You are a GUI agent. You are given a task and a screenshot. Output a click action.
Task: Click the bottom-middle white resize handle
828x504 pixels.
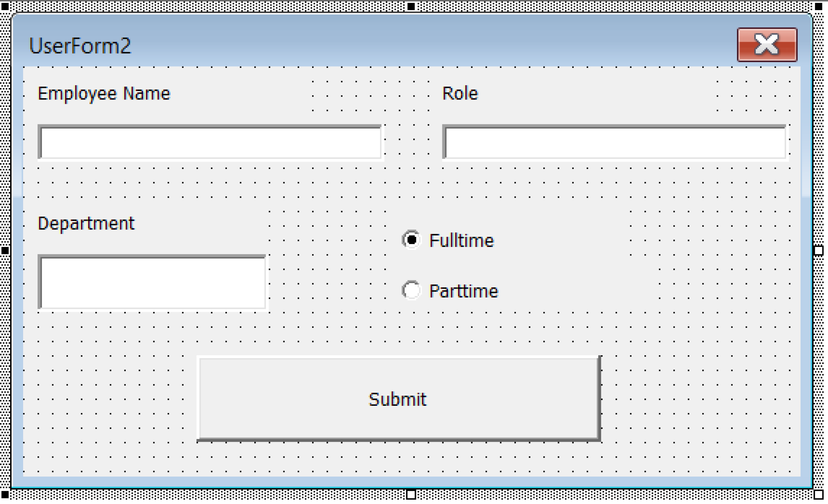(x=411, y=494)
